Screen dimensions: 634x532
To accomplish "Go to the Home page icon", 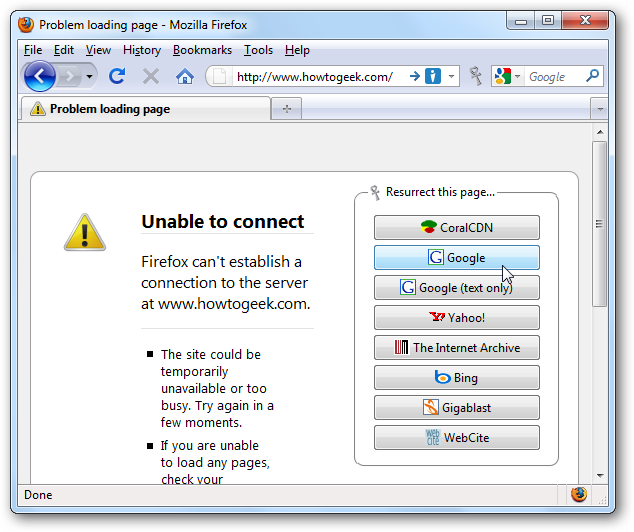I will [185, 76].
